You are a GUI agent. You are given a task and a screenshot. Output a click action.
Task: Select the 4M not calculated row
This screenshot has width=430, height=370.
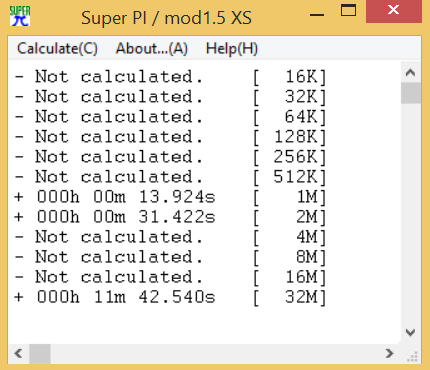171,237
